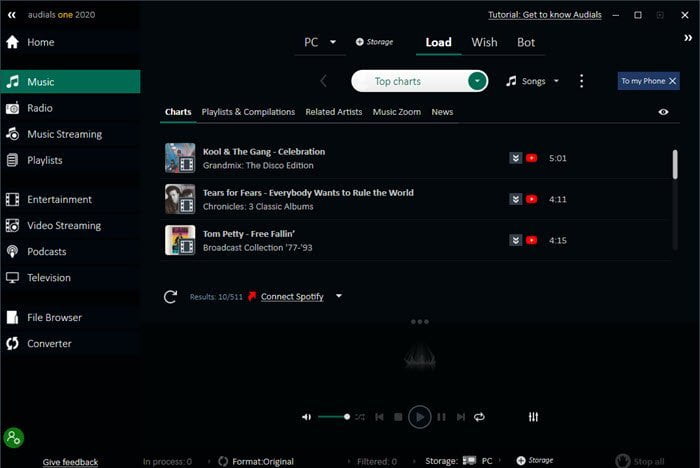Toggle shuffle playback

360,417
